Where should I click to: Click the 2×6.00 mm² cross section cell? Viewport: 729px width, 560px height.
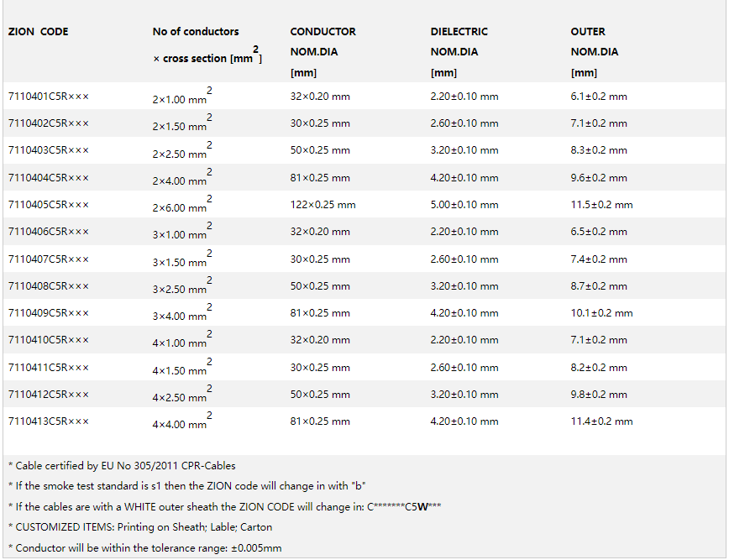click(181, 207)
